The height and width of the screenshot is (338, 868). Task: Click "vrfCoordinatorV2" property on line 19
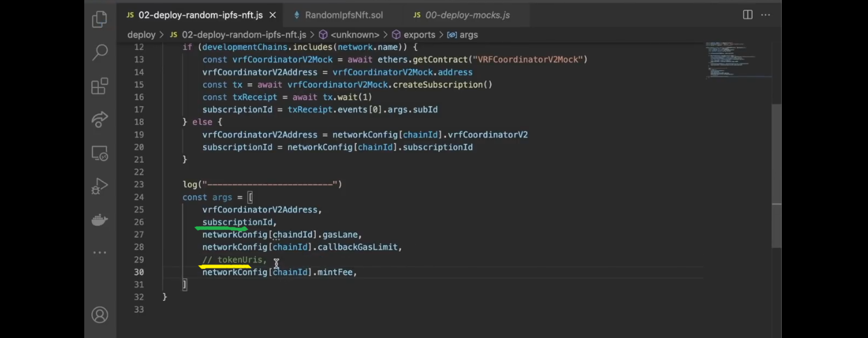[x=488, y=135]
